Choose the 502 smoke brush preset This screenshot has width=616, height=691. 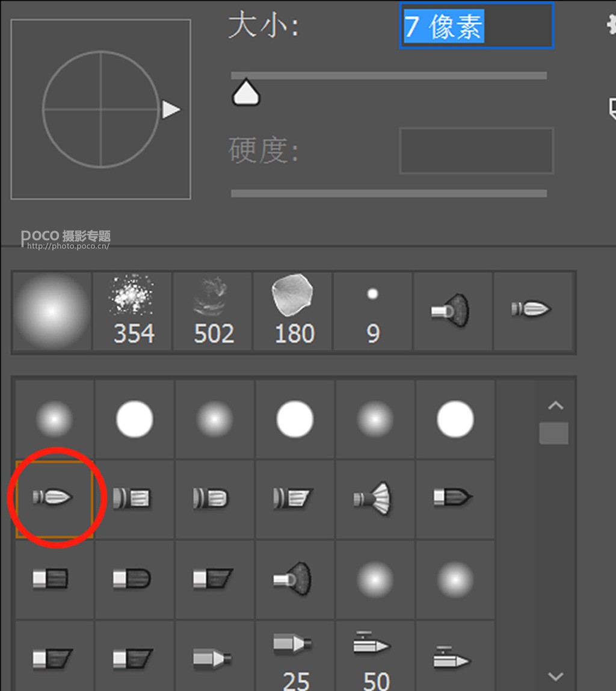213,311
